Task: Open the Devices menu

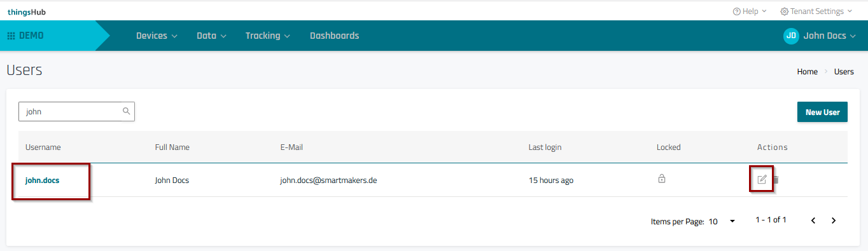Action: (157, 36)
